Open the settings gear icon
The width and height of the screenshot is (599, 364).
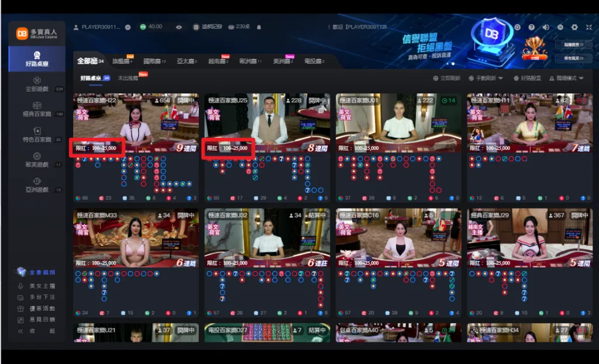tap(574, 27)
